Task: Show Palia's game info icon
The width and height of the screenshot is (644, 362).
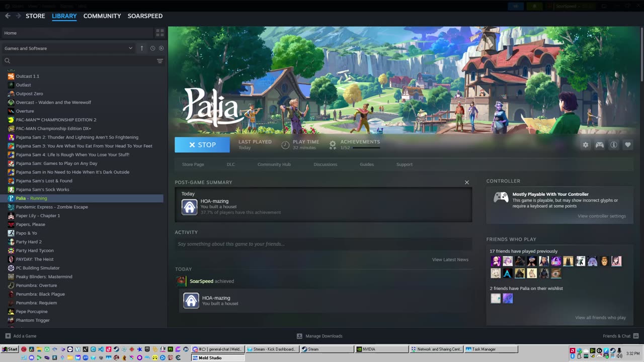Action: pyautogui.click(x=614, y=145)
